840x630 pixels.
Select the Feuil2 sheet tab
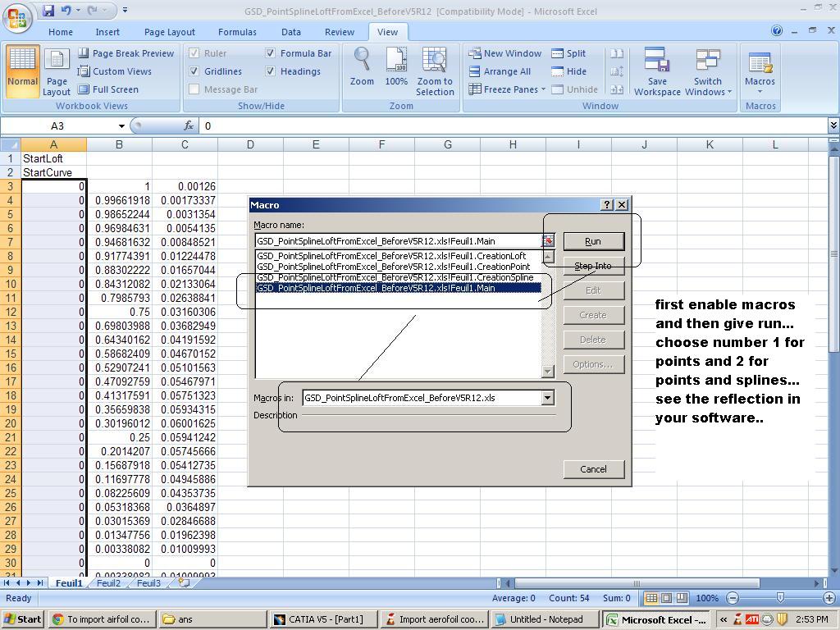(x=107, y=583)
